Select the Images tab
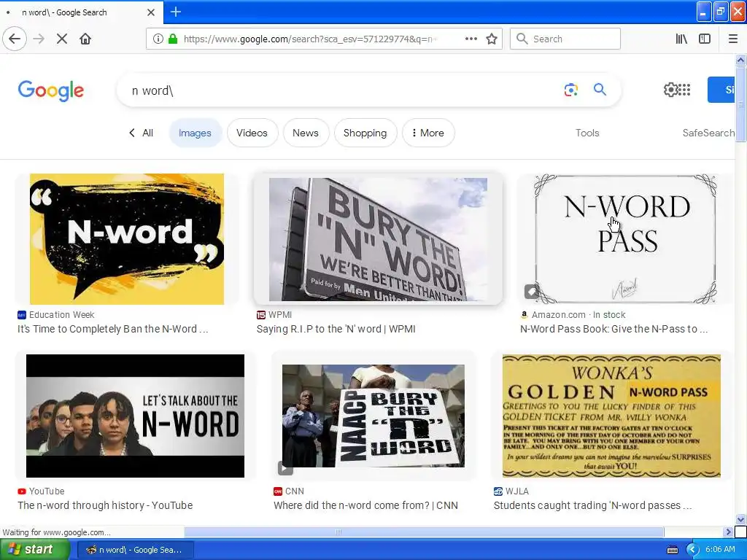The height and width of the screenshot is (560, 747). [195, 133]
